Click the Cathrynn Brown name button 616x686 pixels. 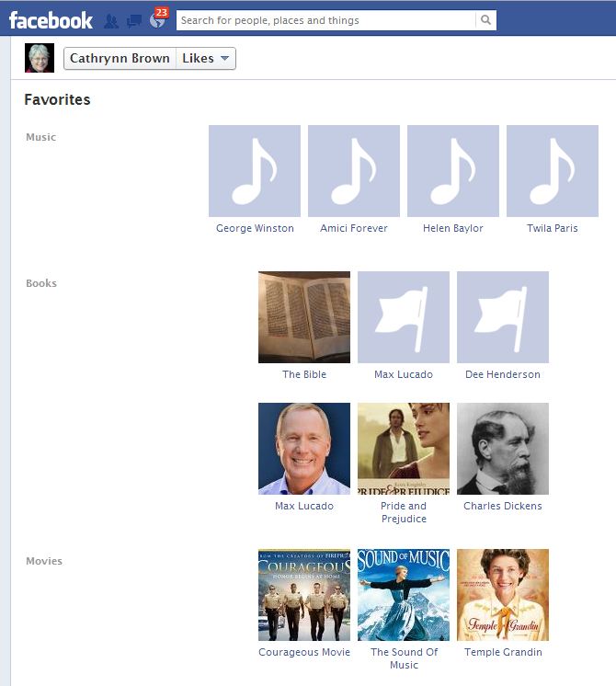tap(120, 58)
